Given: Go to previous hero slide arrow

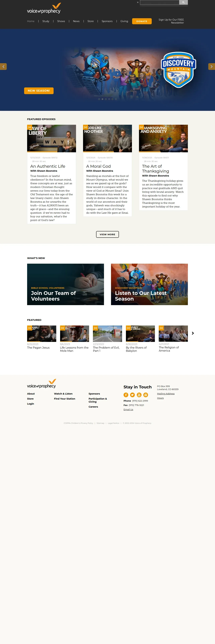Looking at the screenshot, I should pos(3,67).
